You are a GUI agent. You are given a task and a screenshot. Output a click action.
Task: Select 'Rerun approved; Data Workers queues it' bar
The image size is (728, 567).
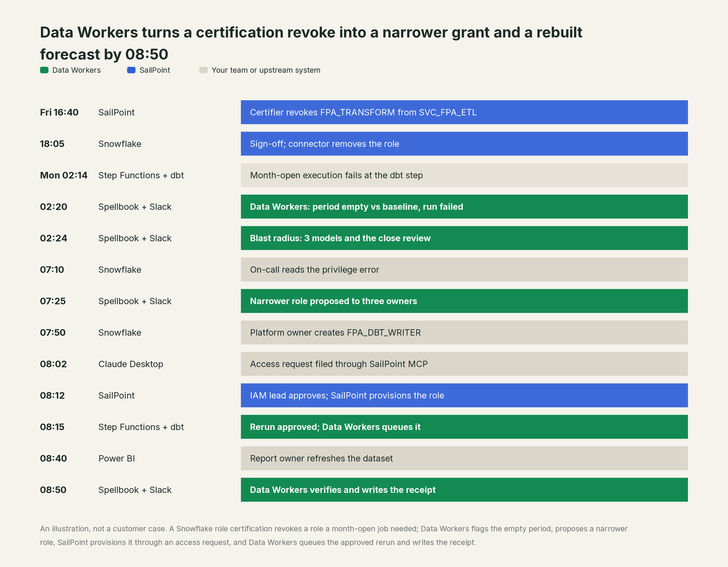coord(464,427)
